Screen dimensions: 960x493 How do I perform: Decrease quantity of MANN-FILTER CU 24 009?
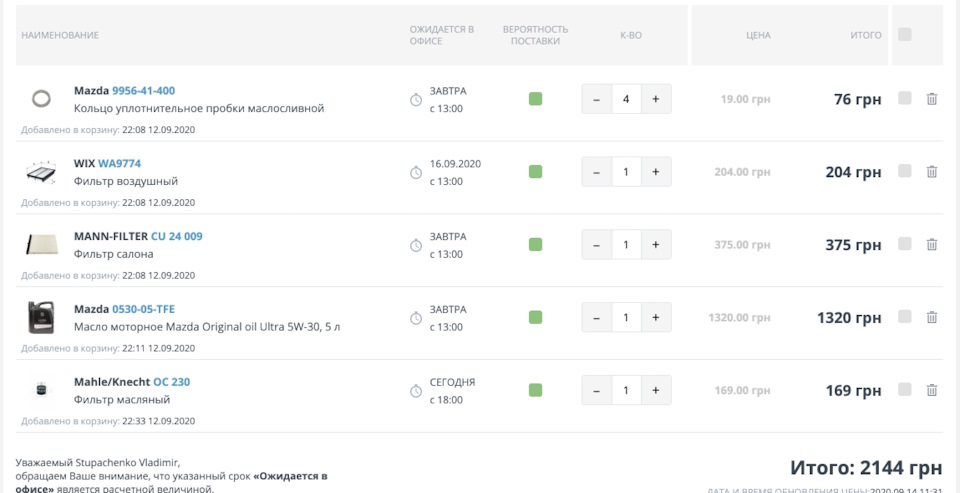[596, 244]
